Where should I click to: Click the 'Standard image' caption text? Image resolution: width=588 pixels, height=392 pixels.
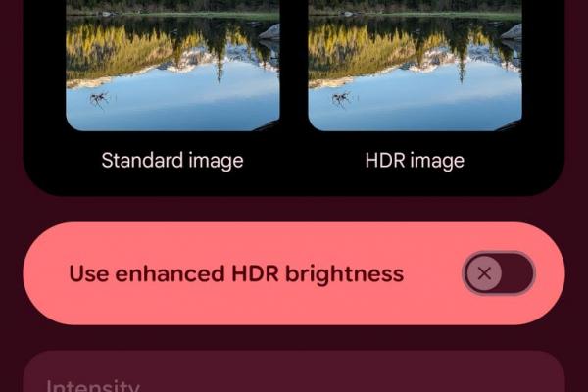tap(172, 161)
